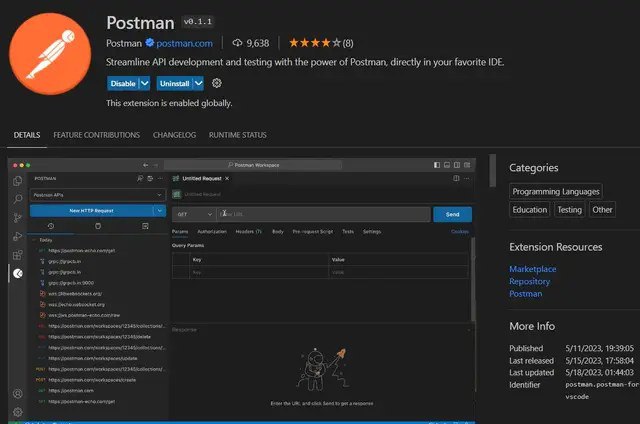Select the wss://echo.websocket.org history entry
640x424 pixels.
[76, 304]
